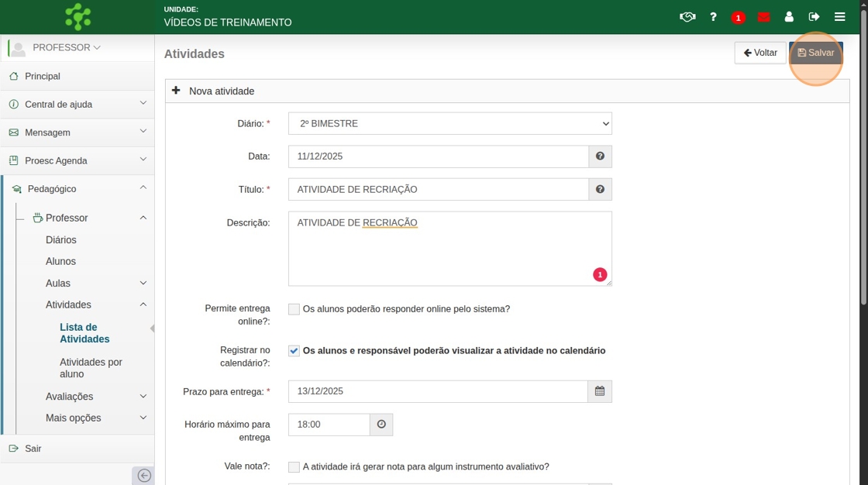Click the Atividades page heading
Screen dimensions: 868x485
click(x=195, y=53)
